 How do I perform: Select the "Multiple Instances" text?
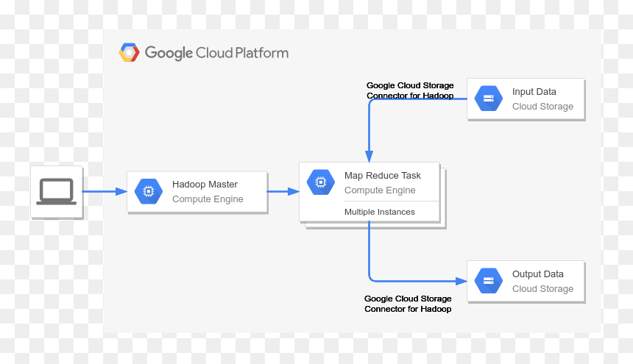point(380,212)
